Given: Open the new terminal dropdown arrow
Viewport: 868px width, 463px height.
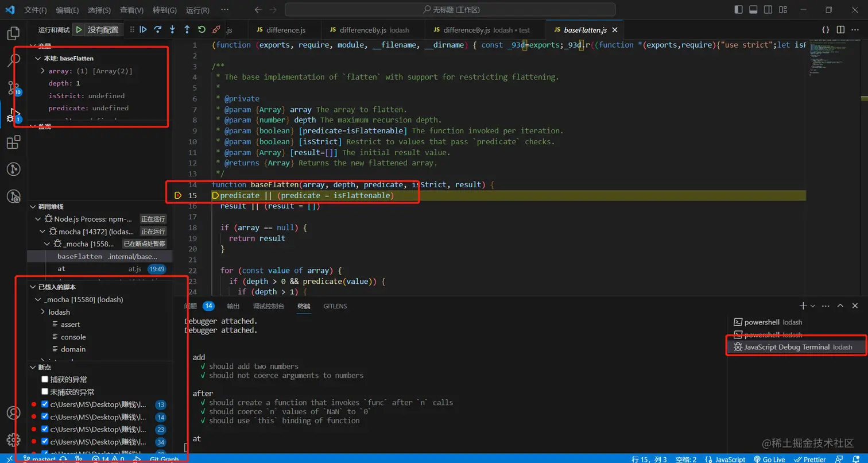Looking at the screenshot, I should [812, 306].
